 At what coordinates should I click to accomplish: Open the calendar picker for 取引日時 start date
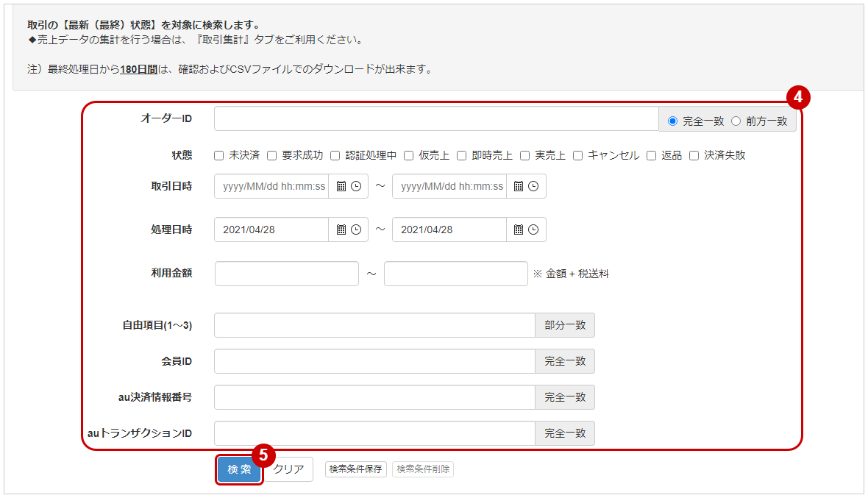click(340, 186)
